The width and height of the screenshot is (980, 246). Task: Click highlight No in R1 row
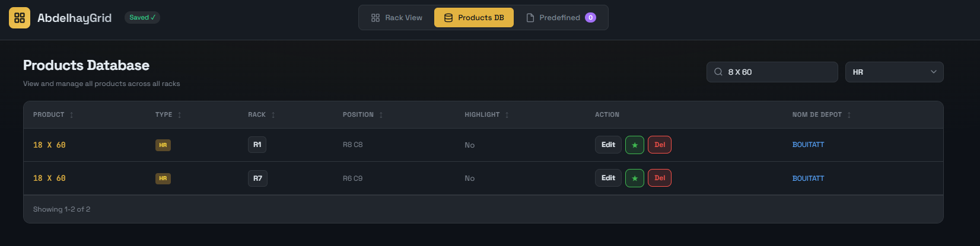470,145
